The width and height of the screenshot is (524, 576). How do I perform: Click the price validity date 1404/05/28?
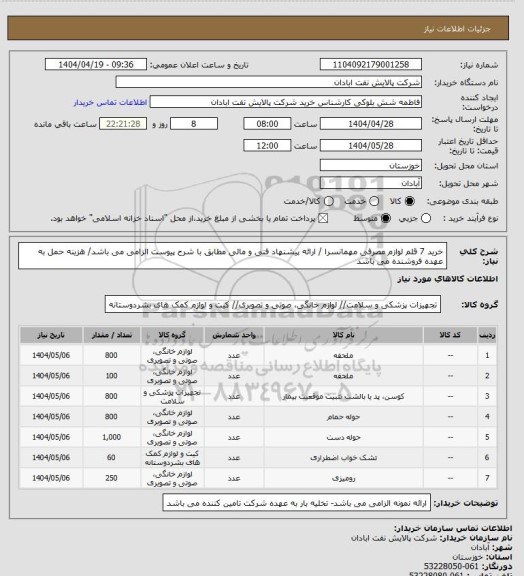click(371, 145)
